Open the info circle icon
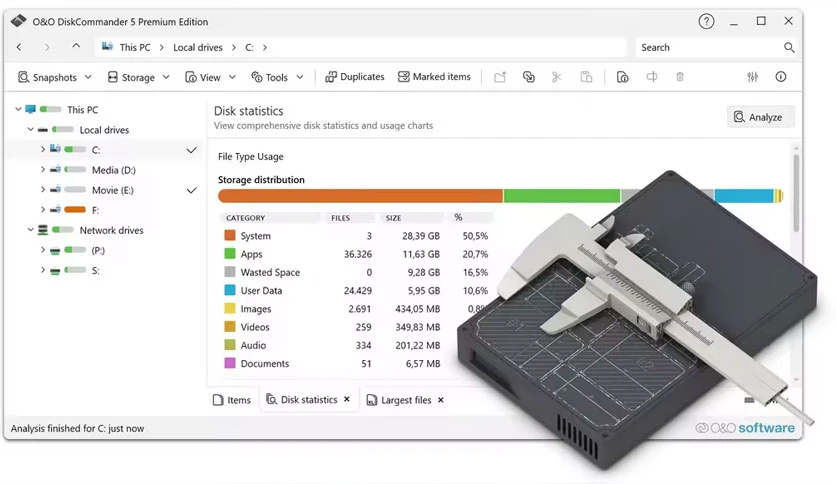836x484 pixels. (x=781, y=77)
